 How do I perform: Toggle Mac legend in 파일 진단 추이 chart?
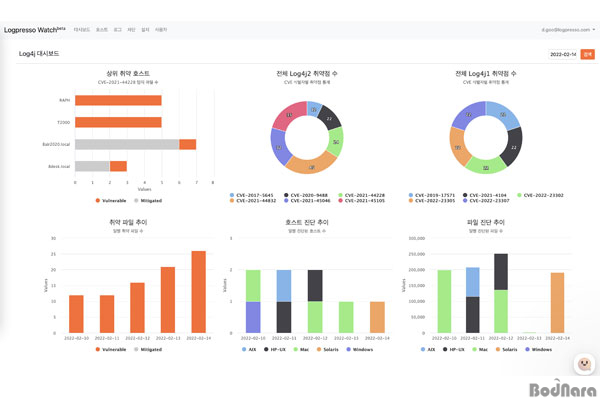(480, 349)
